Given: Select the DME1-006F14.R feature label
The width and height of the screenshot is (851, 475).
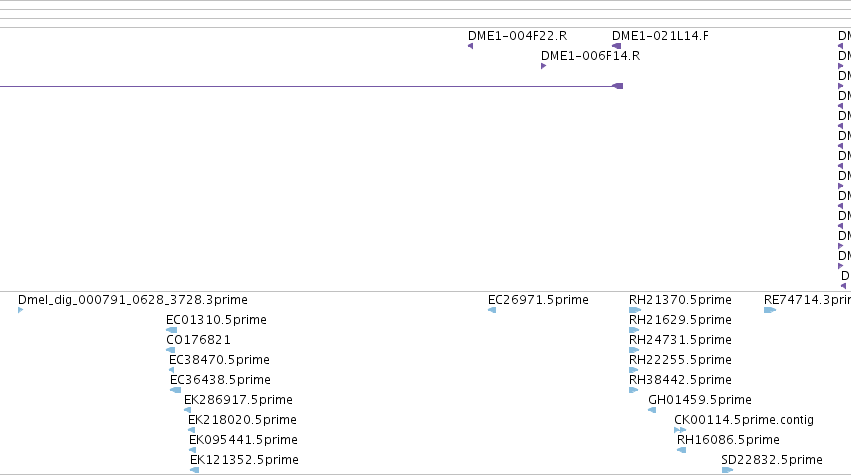Looking at the screenshot, I should [590, 56].
